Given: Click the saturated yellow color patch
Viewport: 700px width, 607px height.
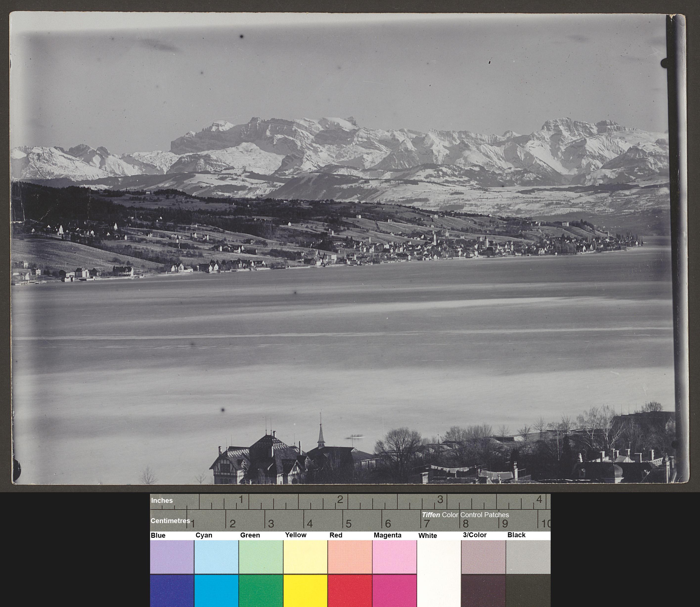Looking at the screenshot, I should point(305,591).
